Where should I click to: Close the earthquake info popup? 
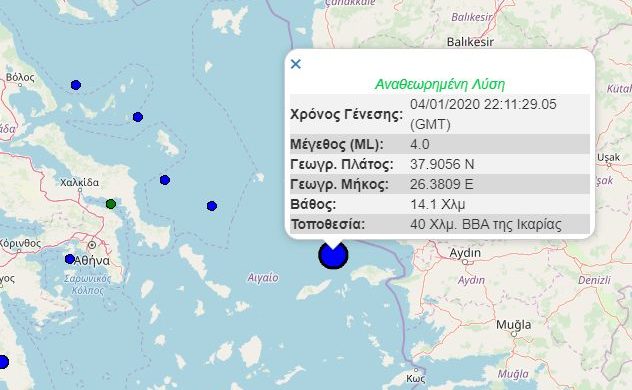[295, 64]
